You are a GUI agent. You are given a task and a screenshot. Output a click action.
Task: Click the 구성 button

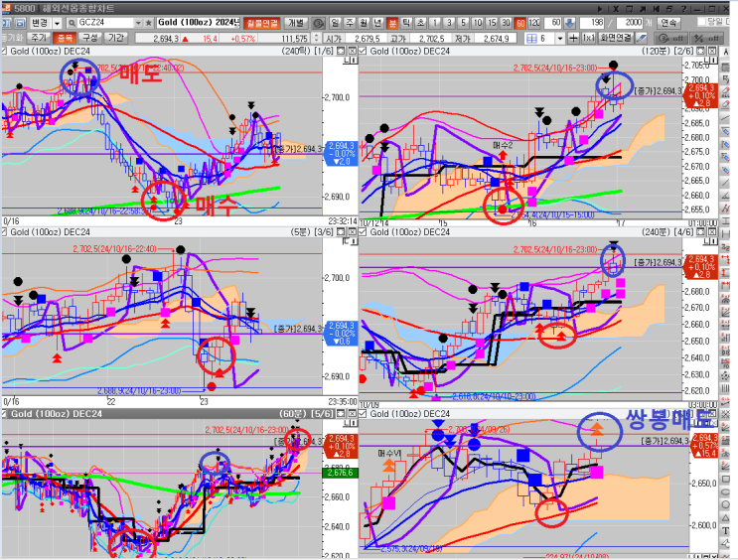(90, 38)
